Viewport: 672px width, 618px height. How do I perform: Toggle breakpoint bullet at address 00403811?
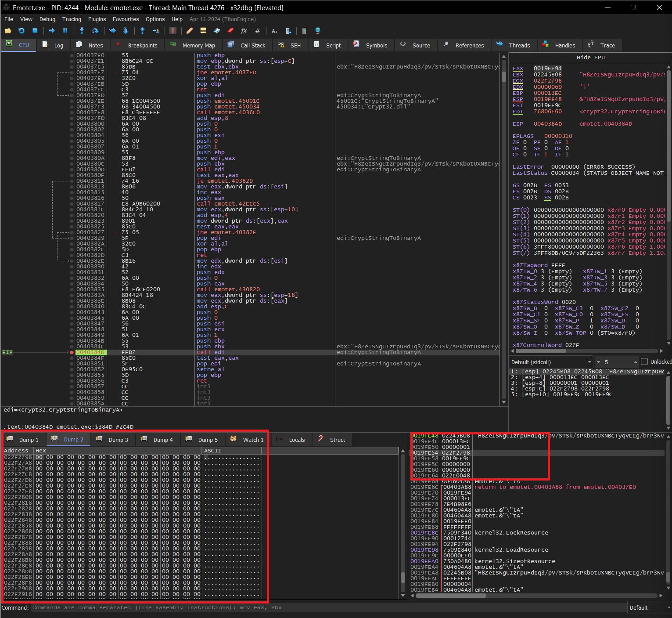pos(72,181)
